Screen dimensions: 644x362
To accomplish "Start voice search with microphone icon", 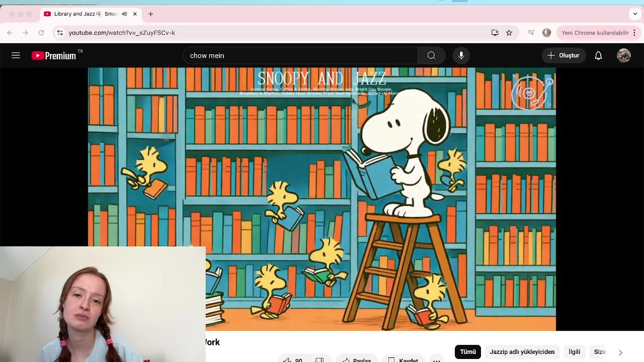I will coord(461,55).
